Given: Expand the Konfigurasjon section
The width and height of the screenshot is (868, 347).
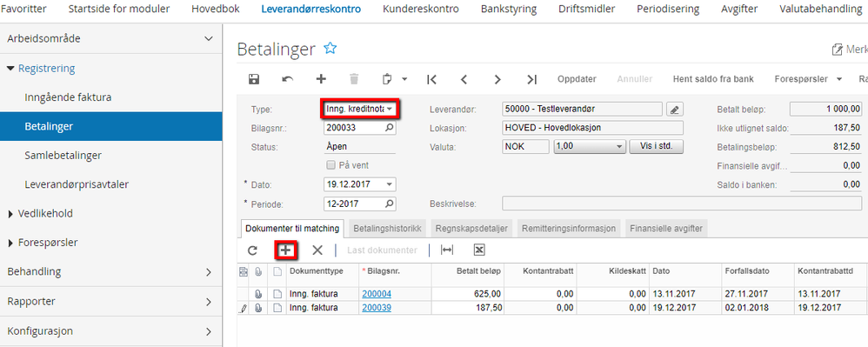Looking at the screenshot, I should tap(208, 331).
